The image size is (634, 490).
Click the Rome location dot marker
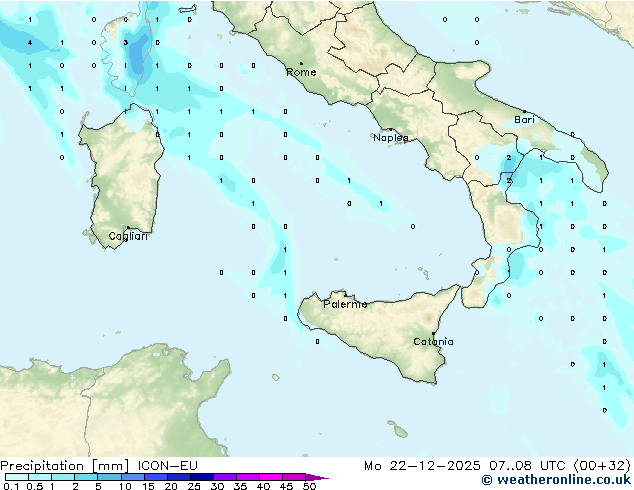[x=301, y=63]
